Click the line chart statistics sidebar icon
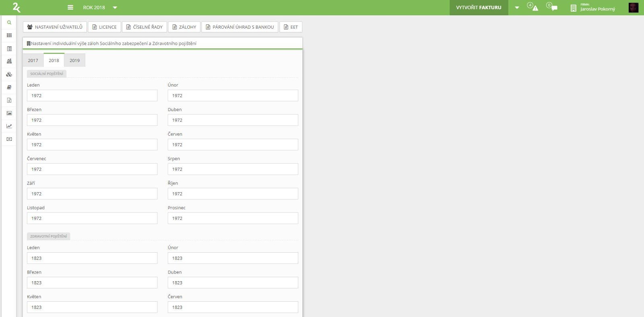This screenshot has width=644, height=317. 9,126
